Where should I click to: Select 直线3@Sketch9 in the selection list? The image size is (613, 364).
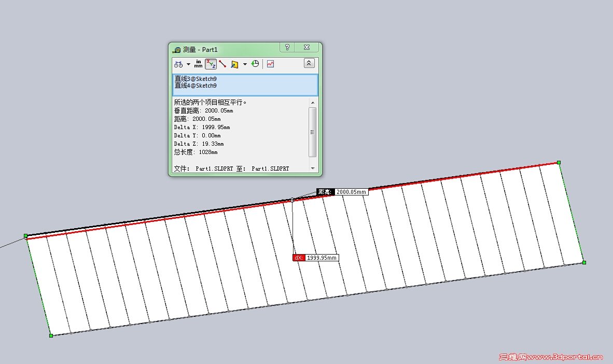coord(196,79)
